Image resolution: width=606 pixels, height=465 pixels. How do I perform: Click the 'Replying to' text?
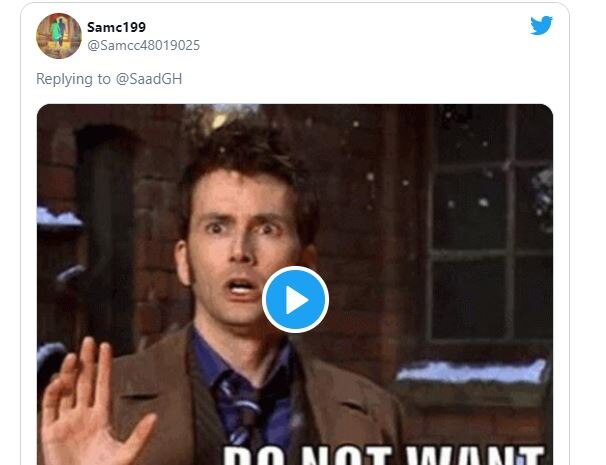73,79
